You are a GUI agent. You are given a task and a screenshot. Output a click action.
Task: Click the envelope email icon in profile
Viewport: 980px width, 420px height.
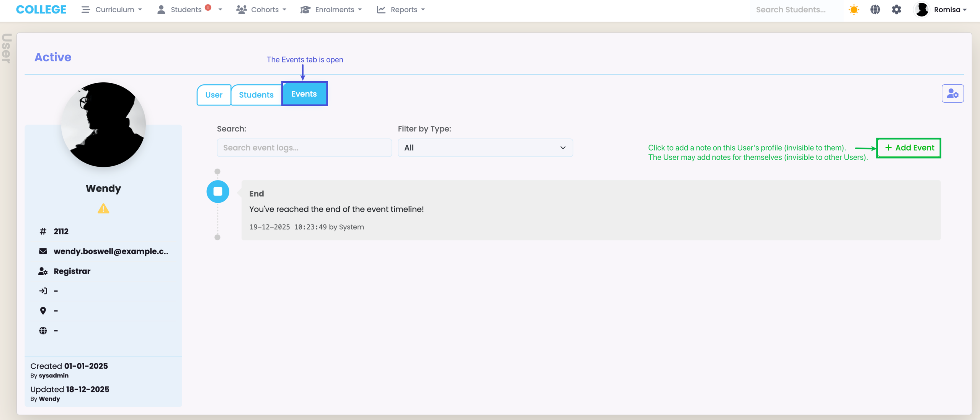[x=43, y=251]
